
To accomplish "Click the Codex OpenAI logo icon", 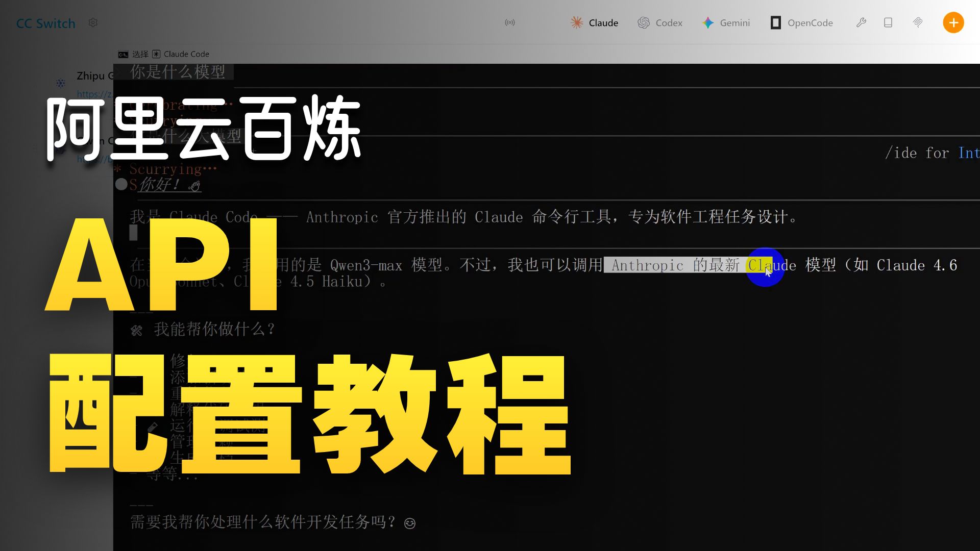I will pyautogui.click(x=644, y=23).
